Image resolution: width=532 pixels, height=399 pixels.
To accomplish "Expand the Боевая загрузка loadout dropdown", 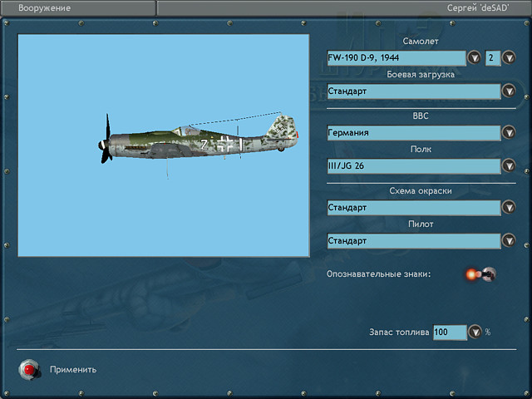I will [509, 91].
